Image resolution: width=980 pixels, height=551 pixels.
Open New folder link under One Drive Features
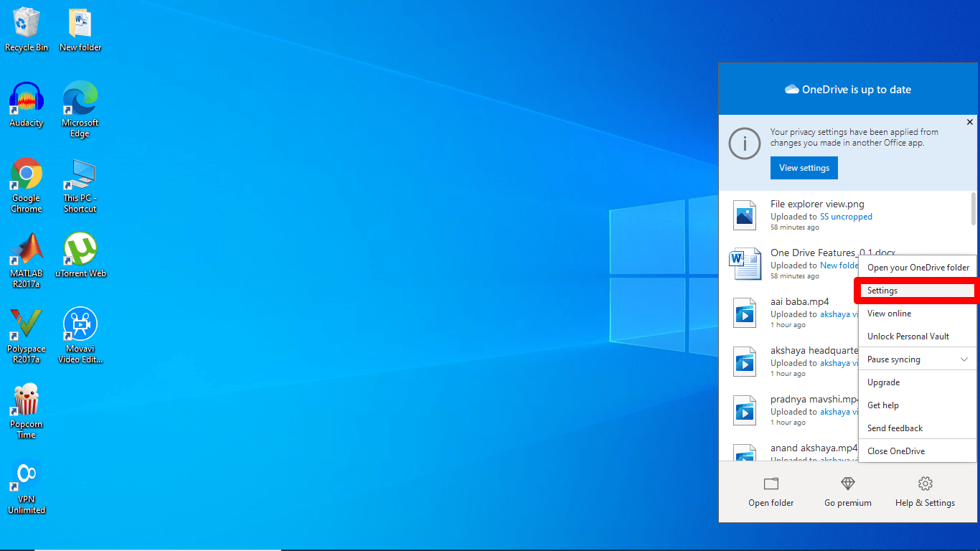click(839, 265)
